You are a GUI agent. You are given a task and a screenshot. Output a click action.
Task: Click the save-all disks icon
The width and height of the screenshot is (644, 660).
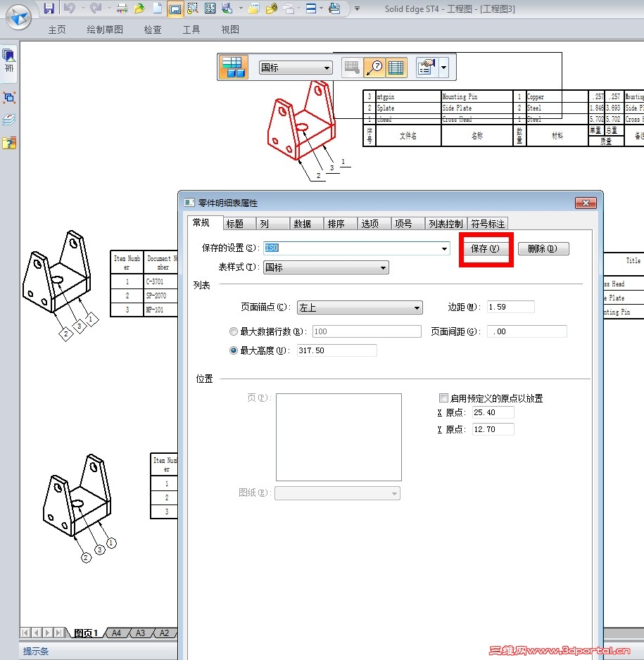(x=227, y=8)
